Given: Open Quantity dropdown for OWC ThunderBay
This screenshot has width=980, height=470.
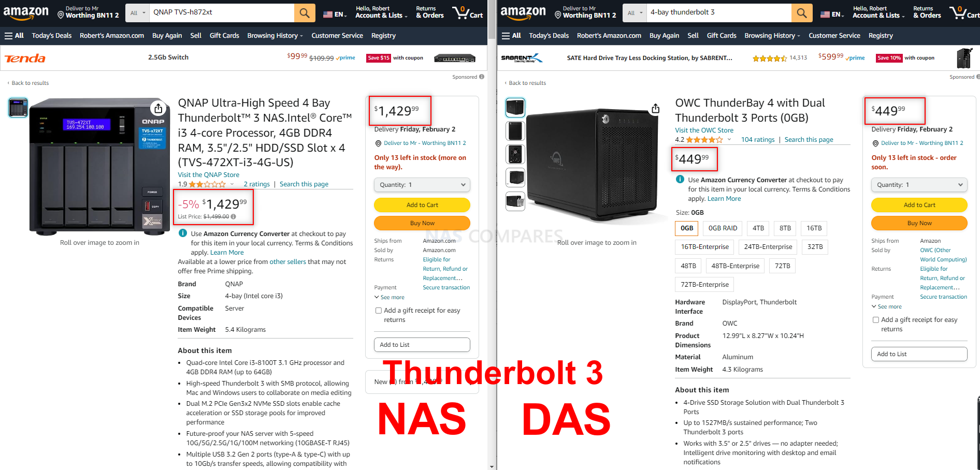Looking at the screenshot, I should pyautogui.click(x=919, y=185).
